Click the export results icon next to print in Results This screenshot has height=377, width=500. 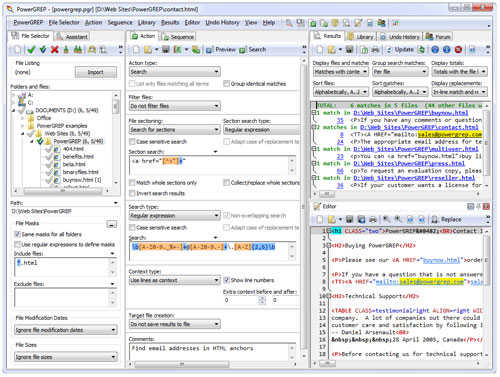[364, 50]
